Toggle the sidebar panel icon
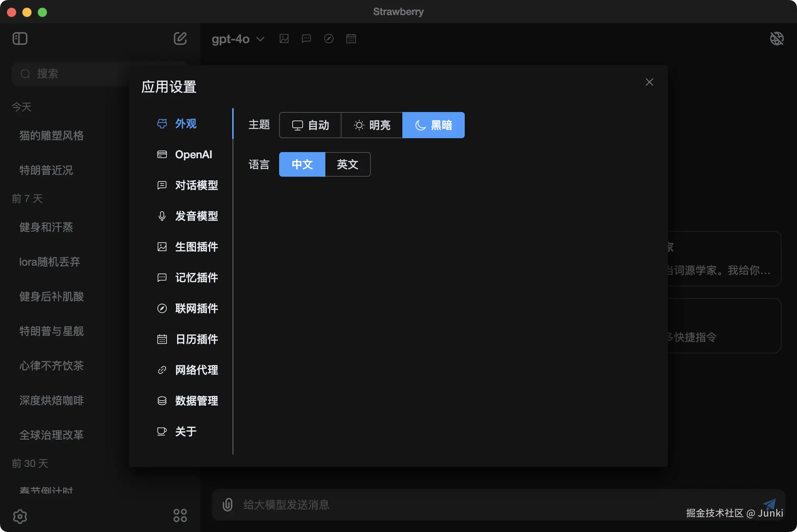 point(20,38)
